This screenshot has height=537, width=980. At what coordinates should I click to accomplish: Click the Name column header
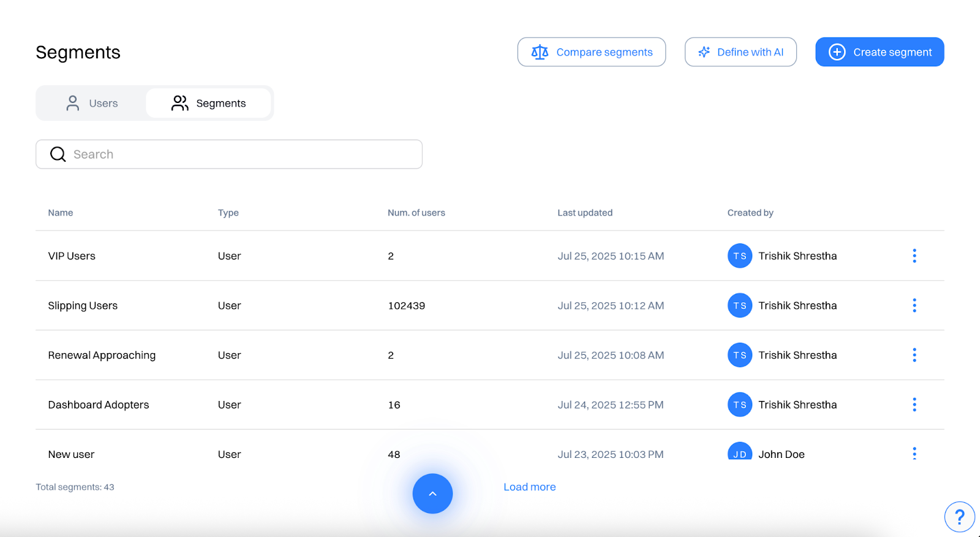(61, 213)
